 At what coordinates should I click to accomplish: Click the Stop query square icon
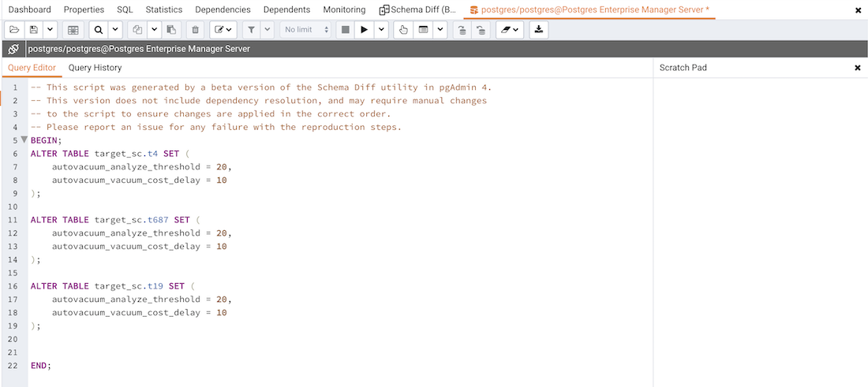[x=346, y=30]
